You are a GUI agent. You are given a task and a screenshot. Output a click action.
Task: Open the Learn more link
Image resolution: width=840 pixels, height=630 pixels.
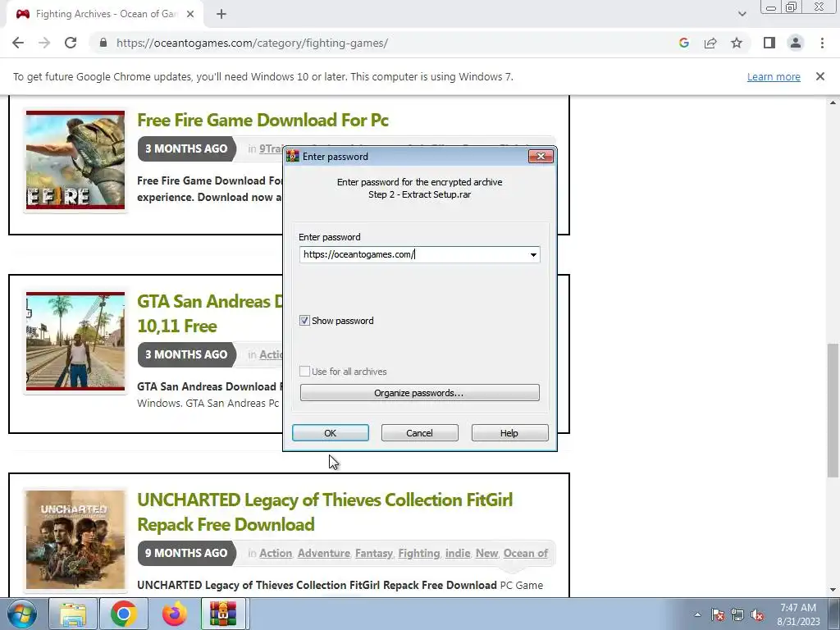774,76
